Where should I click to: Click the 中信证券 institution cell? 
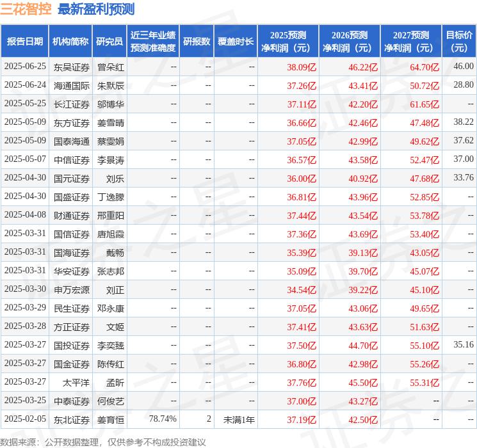[x=72, y=160]
